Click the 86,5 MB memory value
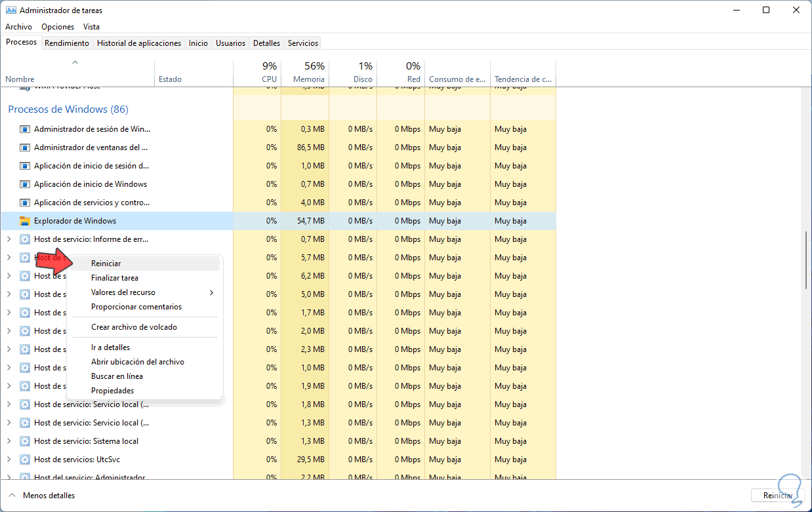This screenshot has width=812, height=512. coord(312,148)
